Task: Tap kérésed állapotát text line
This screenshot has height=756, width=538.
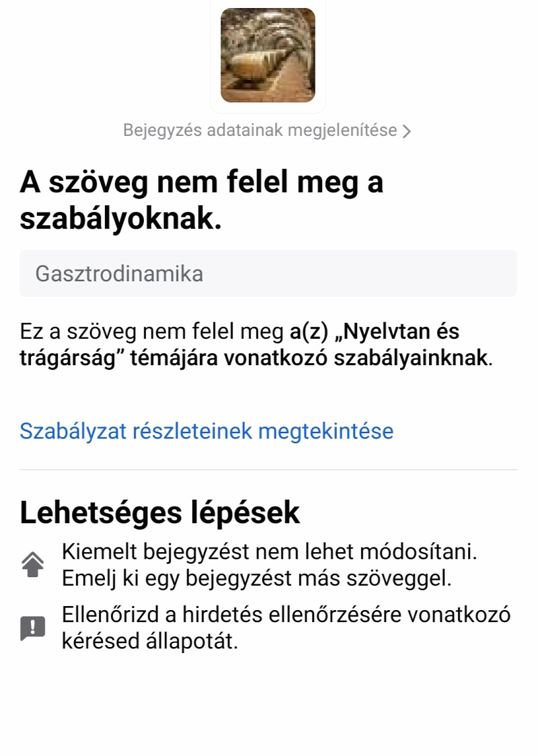Action: click(150, 641)
